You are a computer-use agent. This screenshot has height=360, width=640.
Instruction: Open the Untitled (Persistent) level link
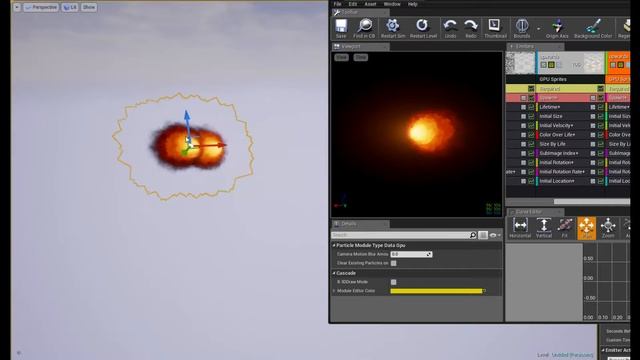pos(572,355)
